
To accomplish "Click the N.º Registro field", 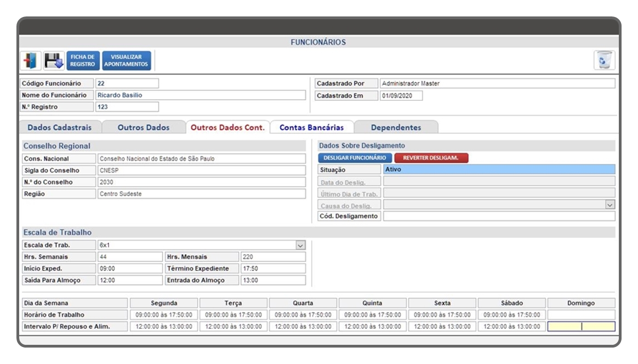I will click(127, 107).
